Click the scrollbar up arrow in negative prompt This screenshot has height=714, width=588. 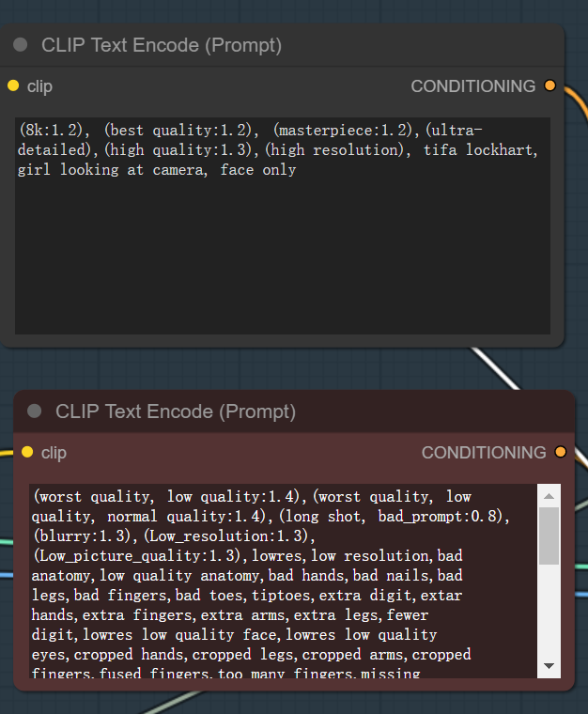click(x=549, y=496)
